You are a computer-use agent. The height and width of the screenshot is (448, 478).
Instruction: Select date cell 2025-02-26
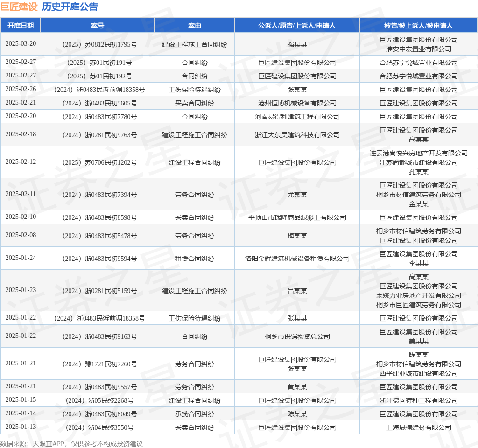(x=21, y=89)
